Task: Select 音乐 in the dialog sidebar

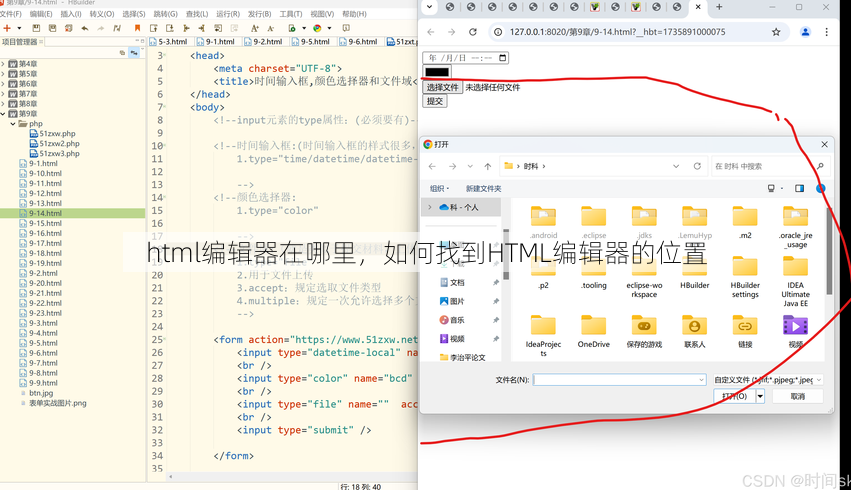Action: (x=457, y=320)
